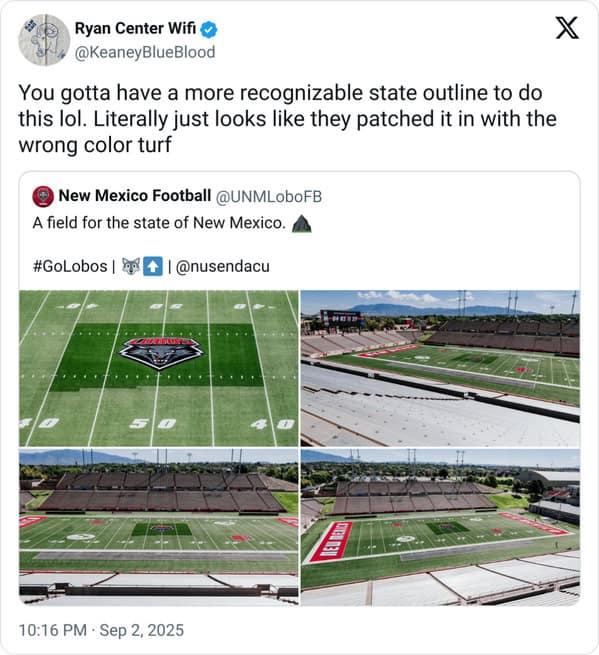Screen dimensions: 599x655
Task: Click the quoted tweet text about New Mexico
Action: pyautogui.click(x=159, y=223)
